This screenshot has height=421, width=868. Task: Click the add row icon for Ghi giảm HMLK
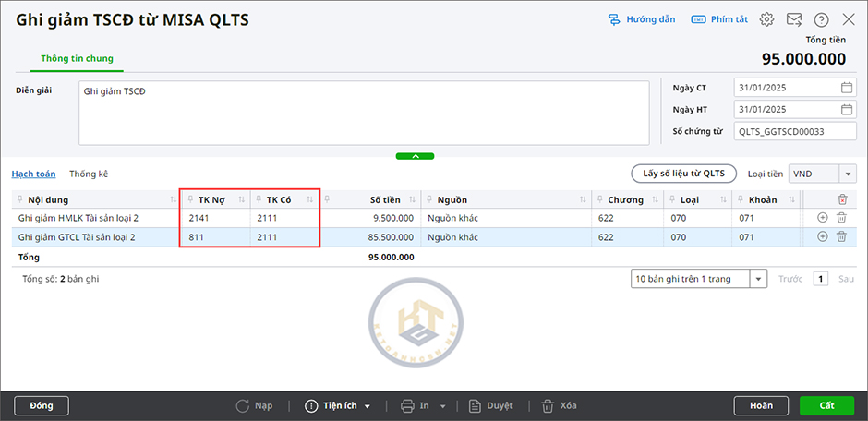click(x=823, y=218)
